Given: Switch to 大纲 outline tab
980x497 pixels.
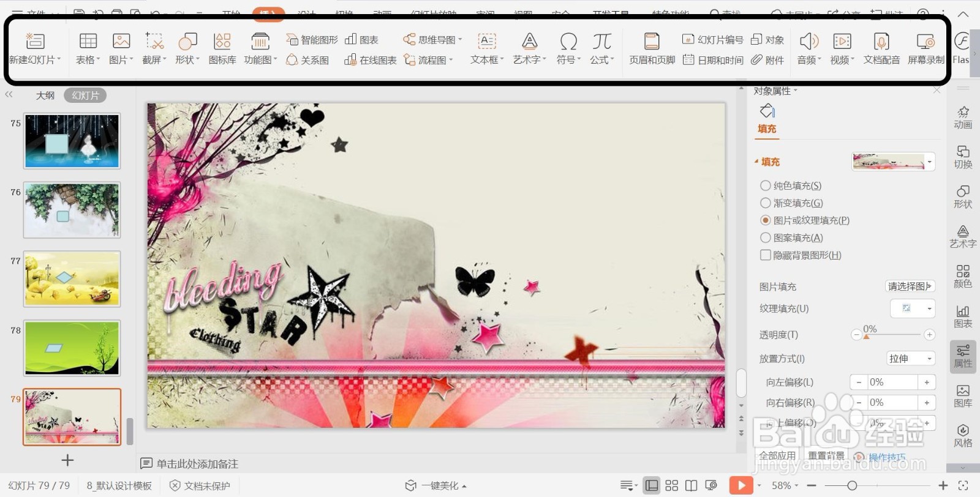Looking at the screenshot, I should (x=45, y=95).
